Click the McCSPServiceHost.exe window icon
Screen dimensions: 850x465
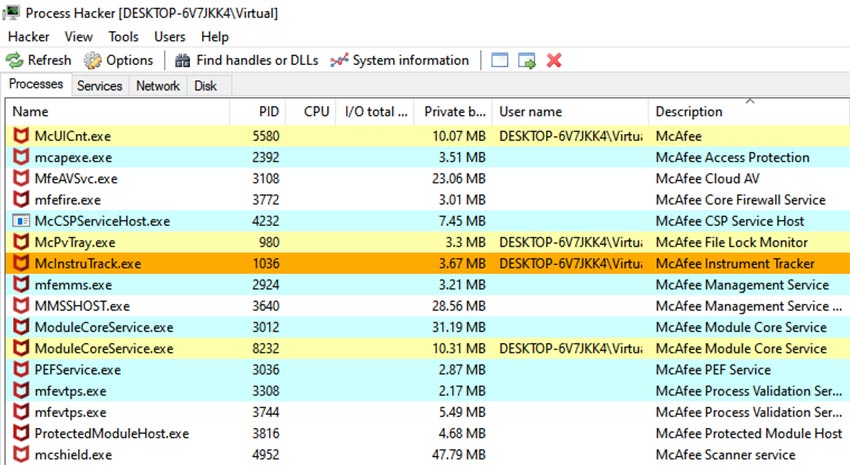[21, 221]
